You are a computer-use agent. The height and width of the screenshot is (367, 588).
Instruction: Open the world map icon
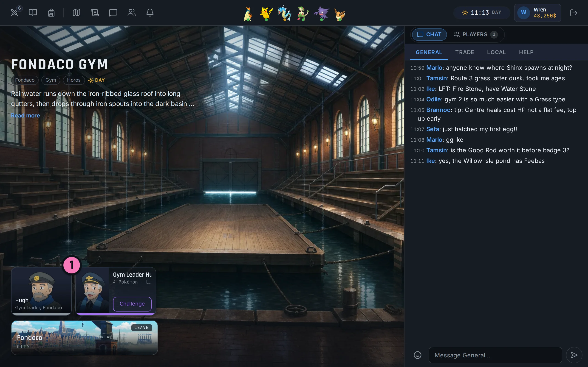coord(76,13)
